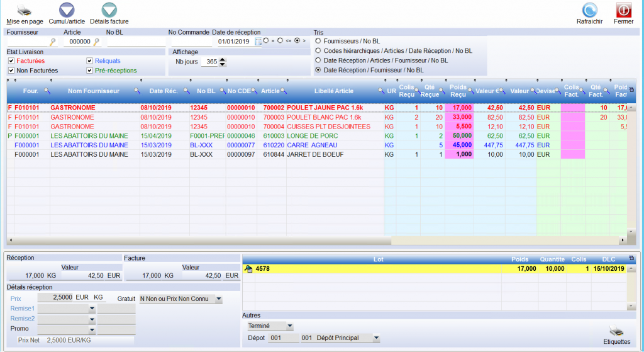
Task: Increase Nb jours with up stepper
Action: coord(223,60)
